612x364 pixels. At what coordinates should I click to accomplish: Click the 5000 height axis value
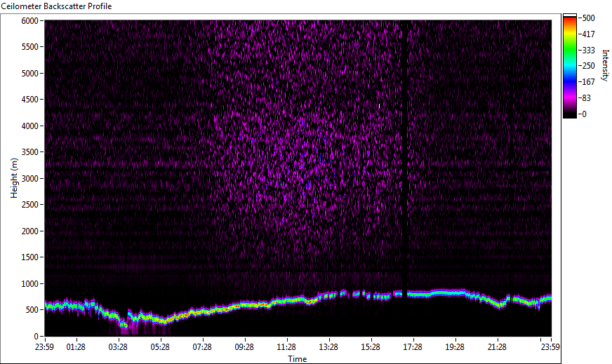pos(29,74)
